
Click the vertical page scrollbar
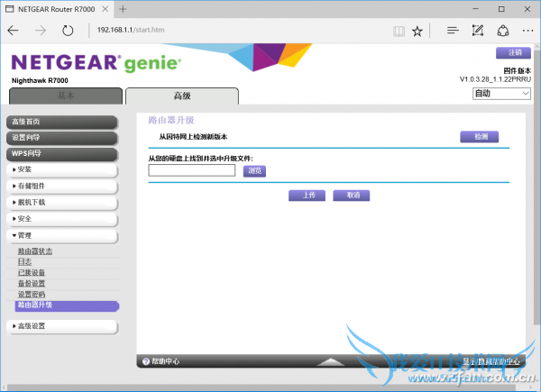coord(536,188)
